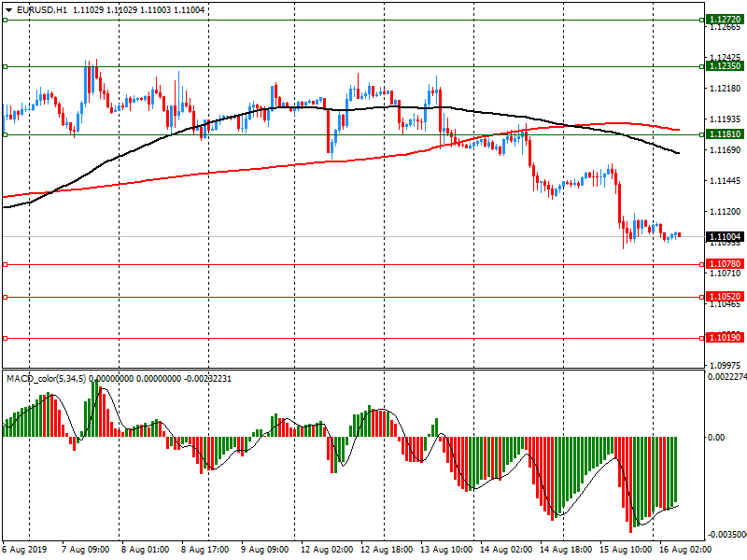
Task: Open the chart menu arrow beside EURUSD,H1
Action: (9, 10)
